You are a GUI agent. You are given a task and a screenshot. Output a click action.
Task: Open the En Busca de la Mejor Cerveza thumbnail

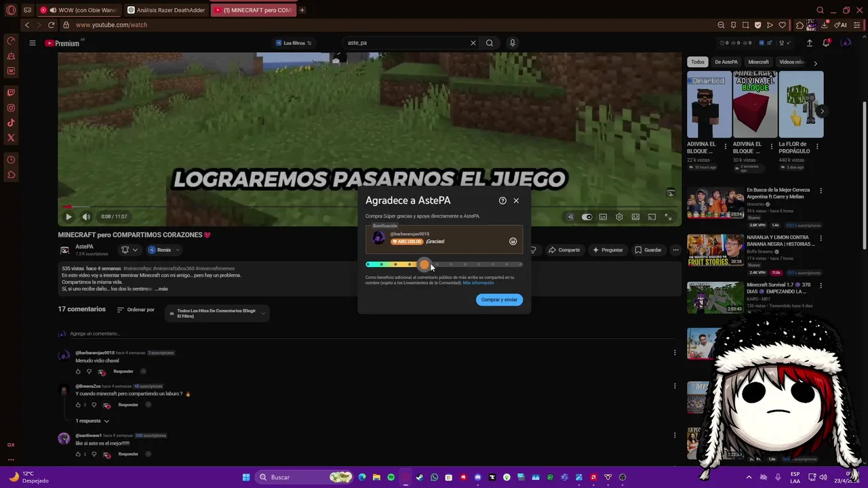(x=715, y=203)
